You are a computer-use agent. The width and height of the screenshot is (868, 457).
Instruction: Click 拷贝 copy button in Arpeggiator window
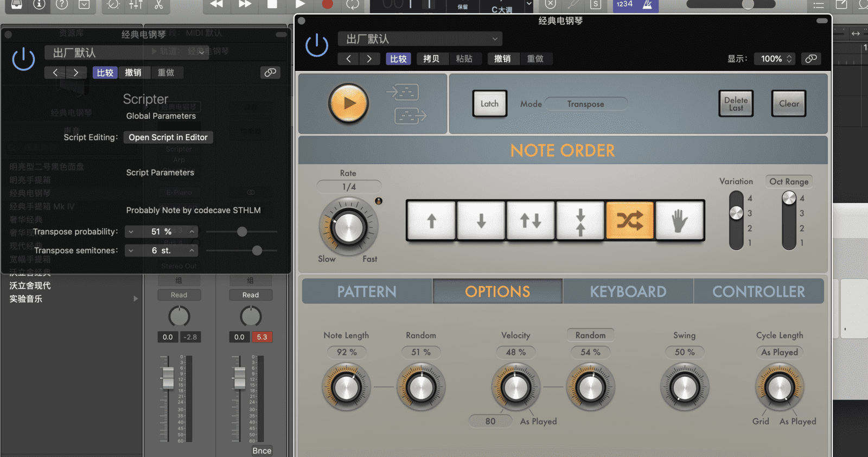[431, 59]
